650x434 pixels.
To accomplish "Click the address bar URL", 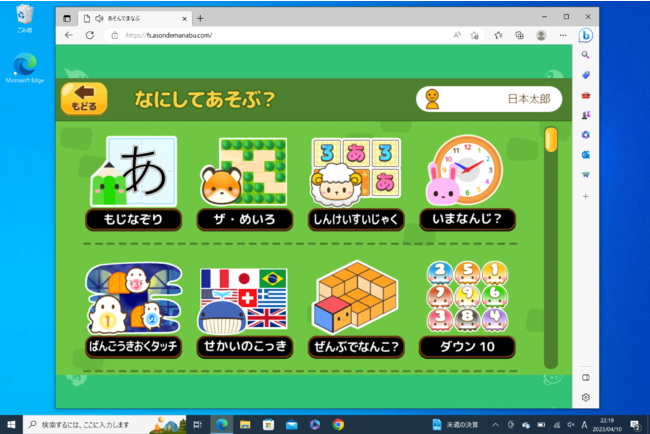I will point(169,36).
